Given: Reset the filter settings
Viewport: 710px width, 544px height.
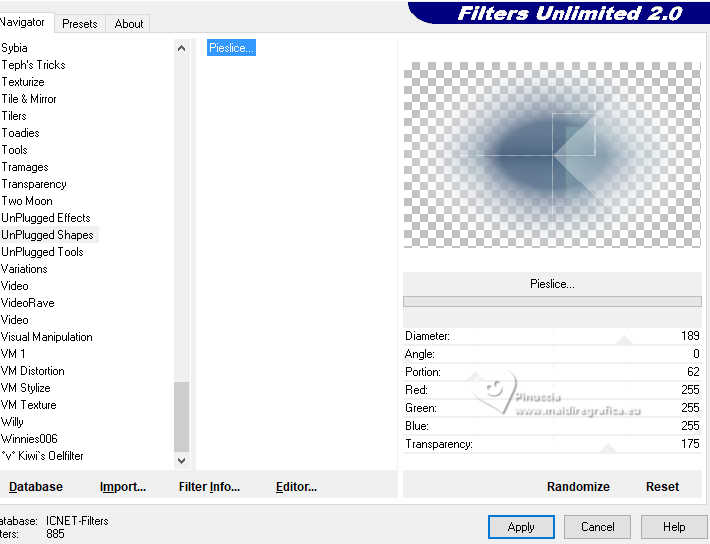Looking at the screenshot, I should (x=662, y=486).
